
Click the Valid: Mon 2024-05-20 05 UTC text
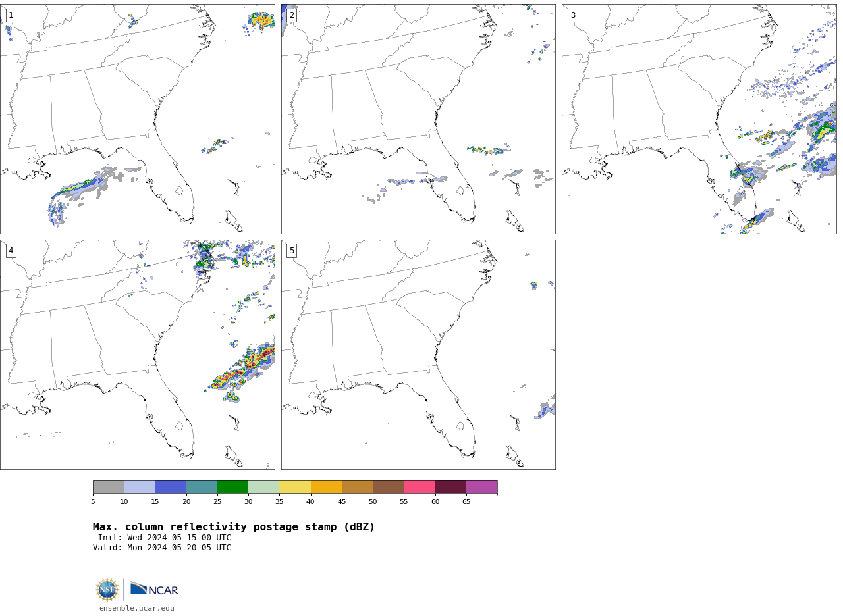click(x=162, y=548)
